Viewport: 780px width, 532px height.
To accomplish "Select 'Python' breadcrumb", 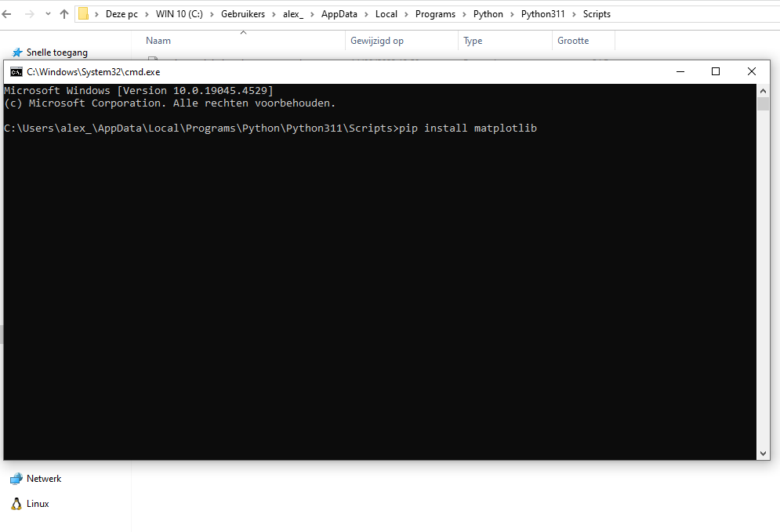I will click(x=488, y=14).
